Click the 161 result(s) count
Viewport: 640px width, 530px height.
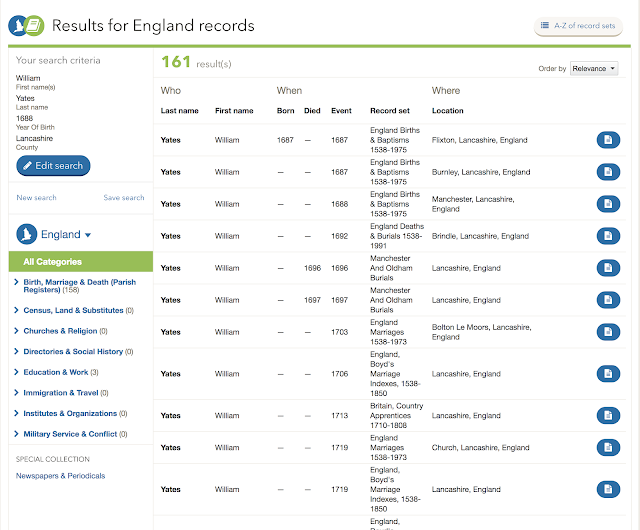point(196,62)
